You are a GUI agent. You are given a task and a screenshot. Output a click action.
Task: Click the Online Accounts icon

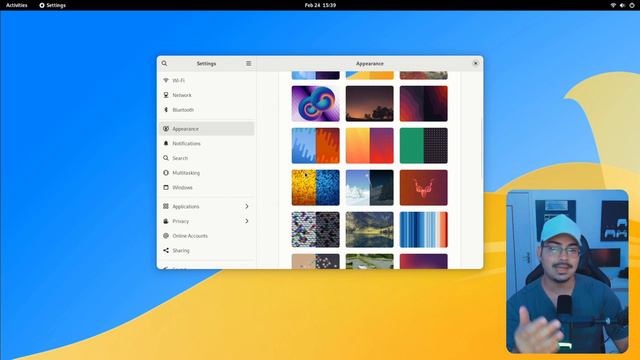click(166, 236)
